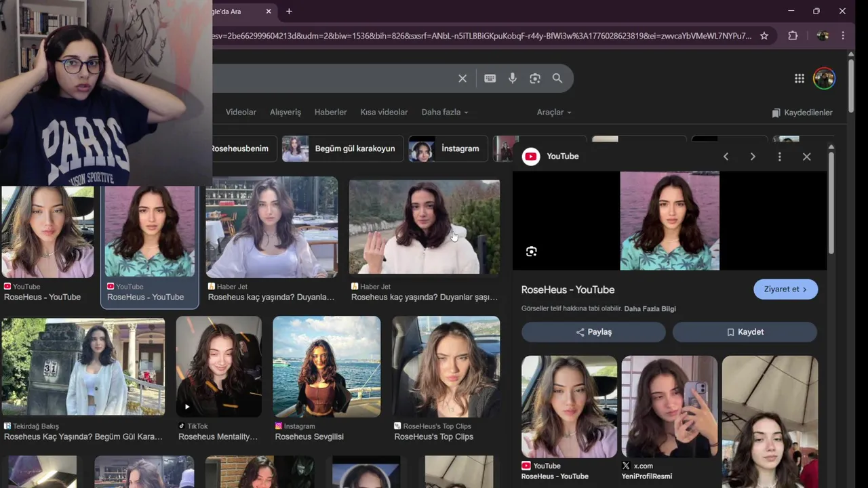Open a new browser tab

pos(289,12)
